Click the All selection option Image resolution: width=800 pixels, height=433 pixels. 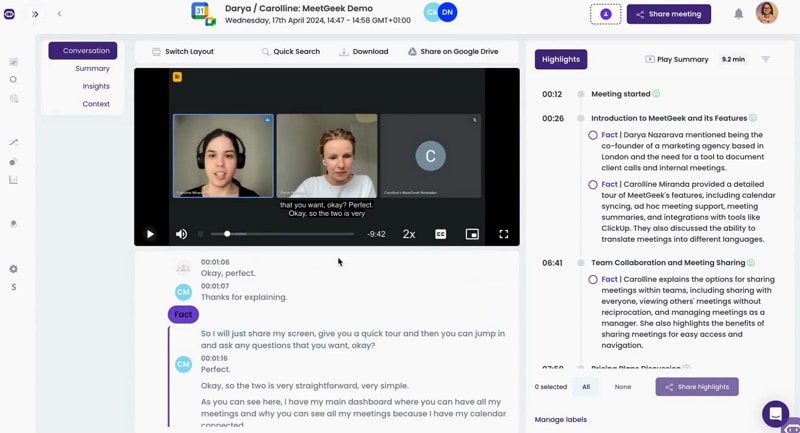pyautogui.click(x=586, y=387)
